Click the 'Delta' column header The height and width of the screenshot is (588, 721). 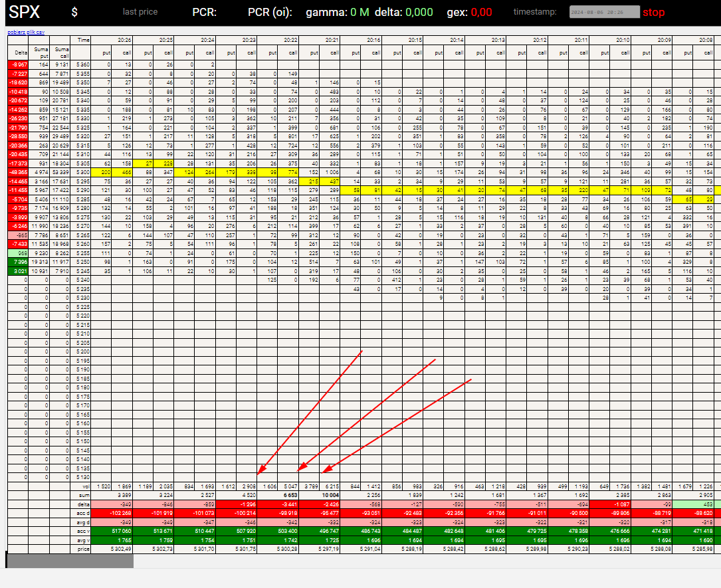[18, 52]
